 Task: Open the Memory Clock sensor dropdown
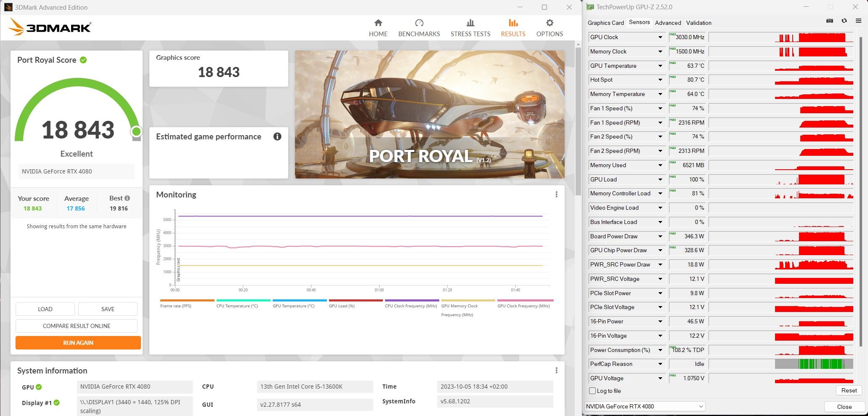click(660, 52)
